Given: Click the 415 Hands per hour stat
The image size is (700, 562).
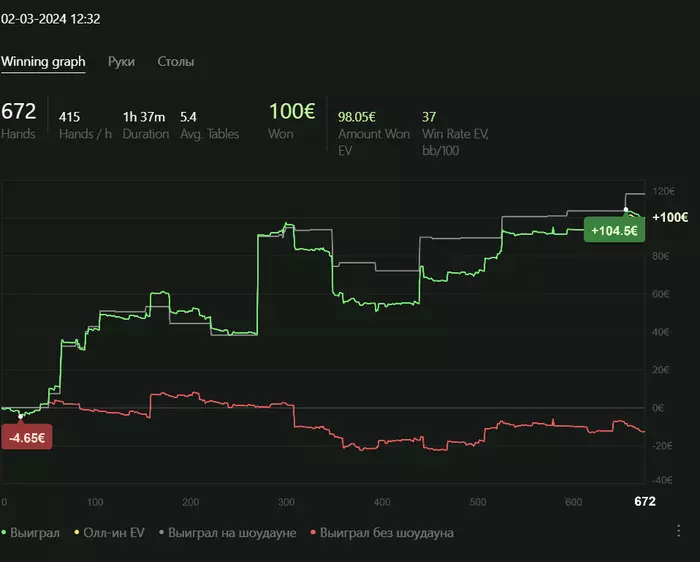Looking at the screenshot, I should pyautogui.click(x=71, y=116).
